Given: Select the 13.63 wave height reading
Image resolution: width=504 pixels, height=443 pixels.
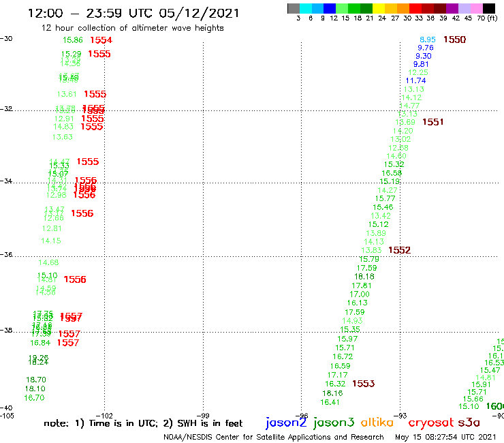Looking at the screenshot, I should click(63, 137).
